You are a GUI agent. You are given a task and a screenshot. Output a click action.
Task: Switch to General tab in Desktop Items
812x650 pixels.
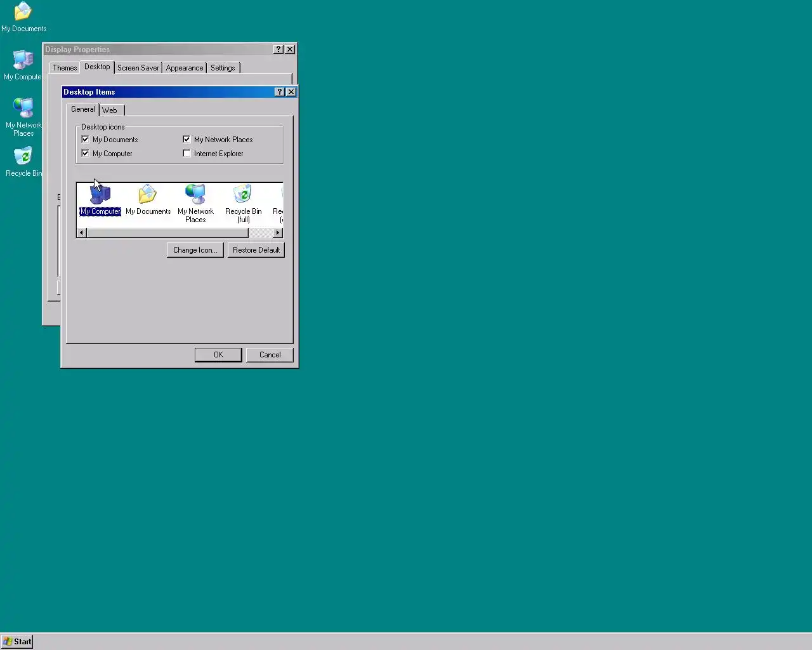point(82,109)
